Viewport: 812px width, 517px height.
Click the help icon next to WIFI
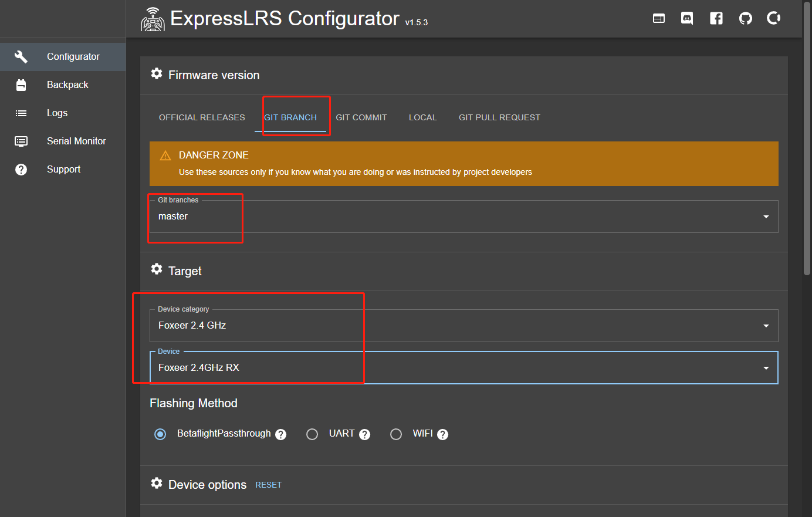click(x=443, y=434)
